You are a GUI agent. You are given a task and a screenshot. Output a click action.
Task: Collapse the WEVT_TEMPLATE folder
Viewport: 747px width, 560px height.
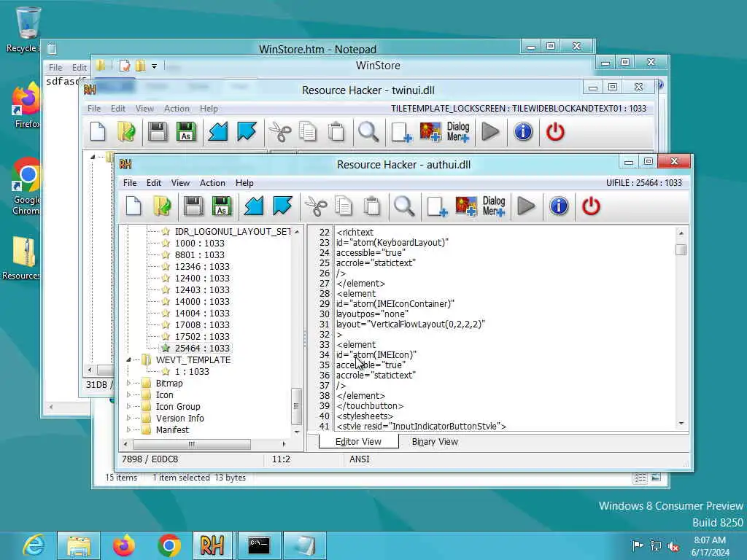[128, 360]
